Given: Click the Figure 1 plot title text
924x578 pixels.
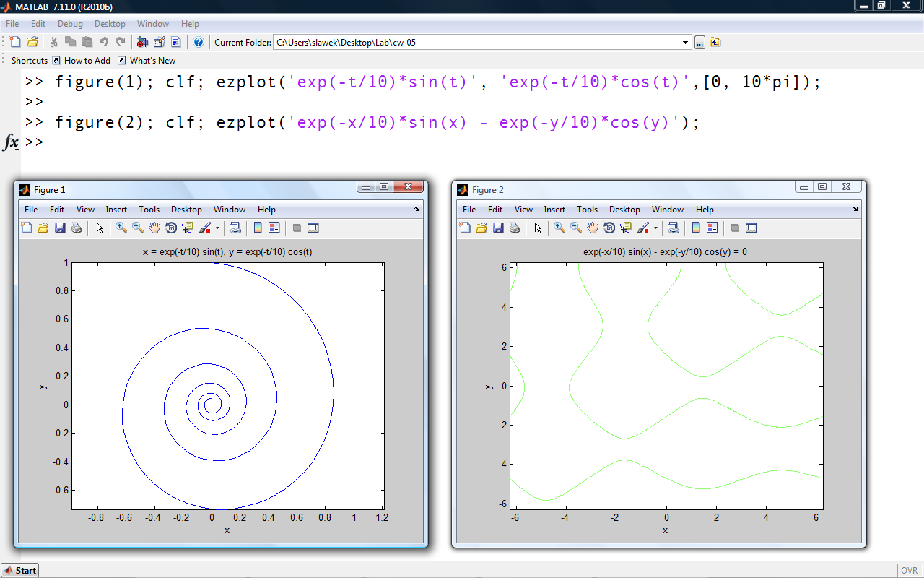Looking at the screenshot, I should 227,252.
